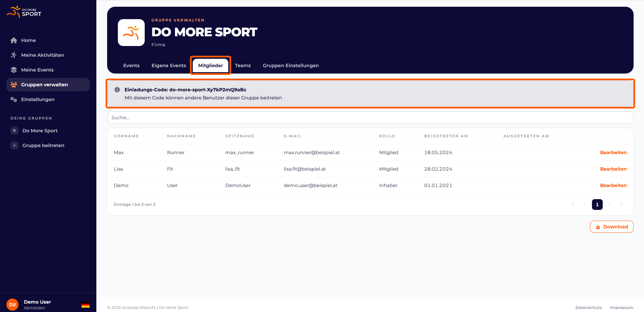
Task: Sort by the Vorname column header
Action: pyautogui.click(x=126, y=136)
